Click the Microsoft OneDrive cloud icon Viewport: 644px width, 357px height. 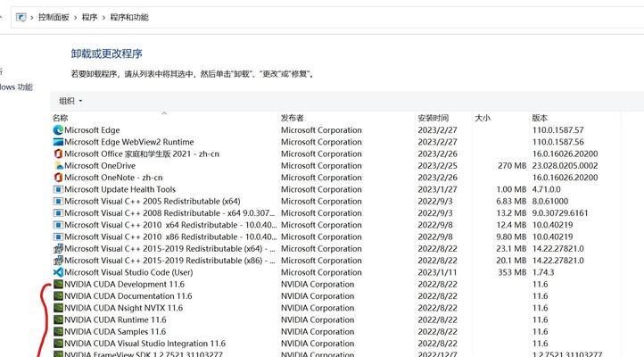point(58,166)
